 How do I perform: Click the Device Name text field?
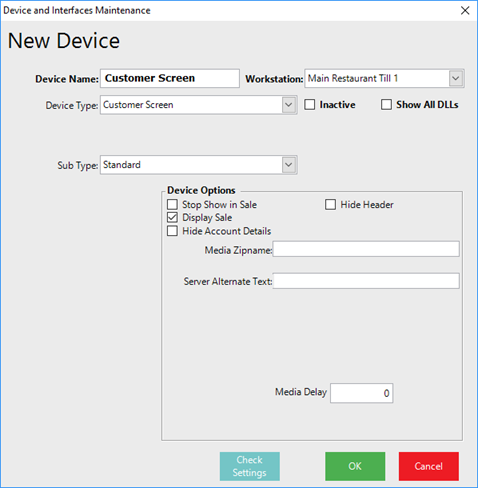(170, 79)
